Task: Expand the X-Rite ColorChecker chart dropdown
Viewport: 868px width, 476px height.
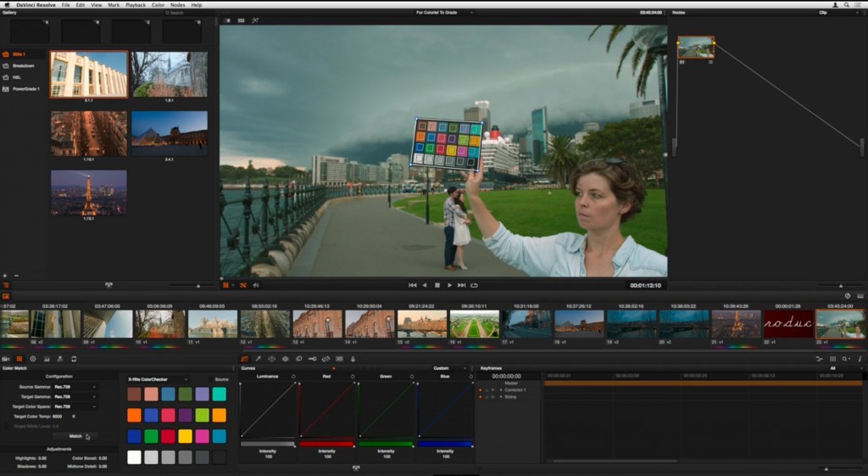Action: (186, 379)
